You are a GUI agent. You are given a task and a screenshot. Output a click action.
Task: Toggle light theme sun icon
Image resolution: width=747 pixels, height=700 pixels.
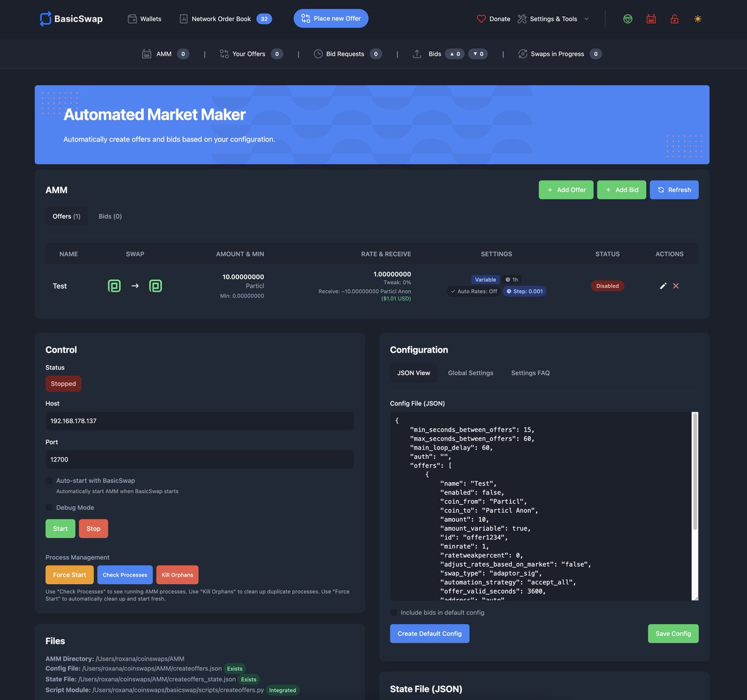pyautogui.click(x=698, y=19)
